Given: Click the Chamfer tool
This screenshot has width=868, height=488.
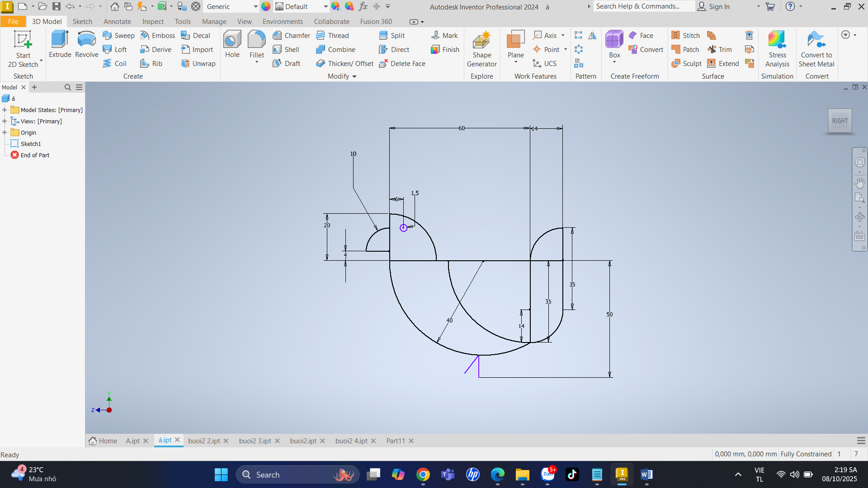Looking at the screenshot, I should (x=292, y=36).
